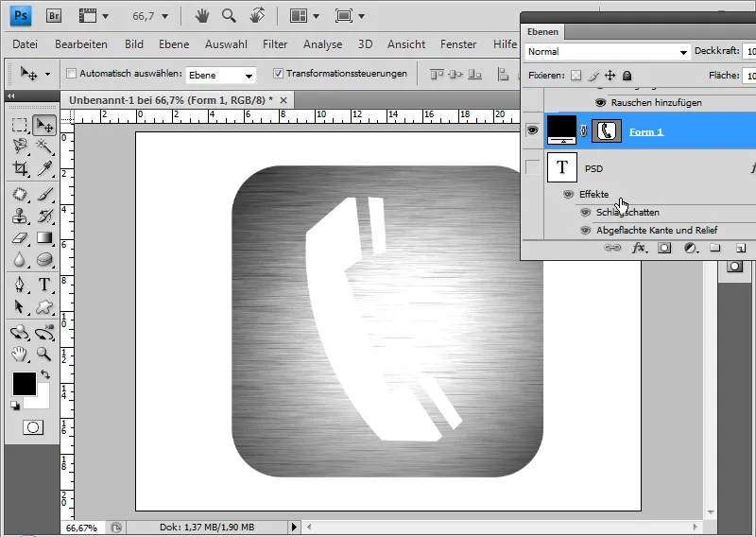Image resolution: width=756 pixels, height=537 pixels.
Task: Toggle Schlagschatten effect visibility
Action: click(585, 213)
